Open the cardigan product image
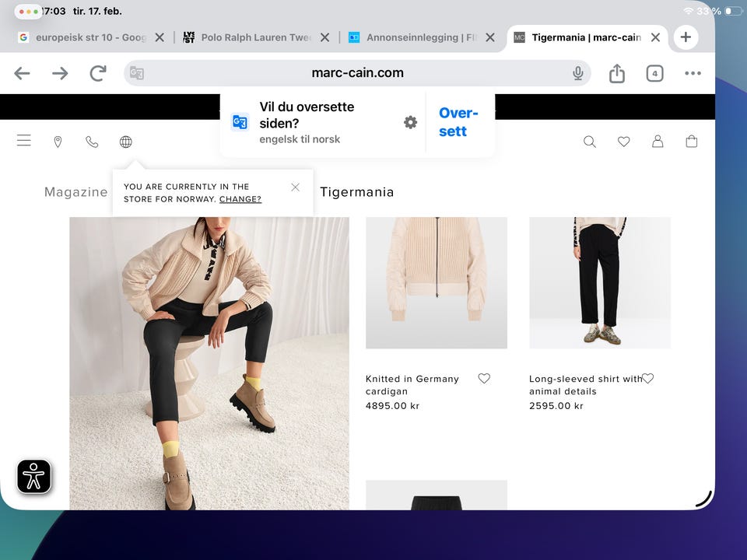The width and height of the screenshot is (747, 560). pyautogui.click(x=437, y=283)
